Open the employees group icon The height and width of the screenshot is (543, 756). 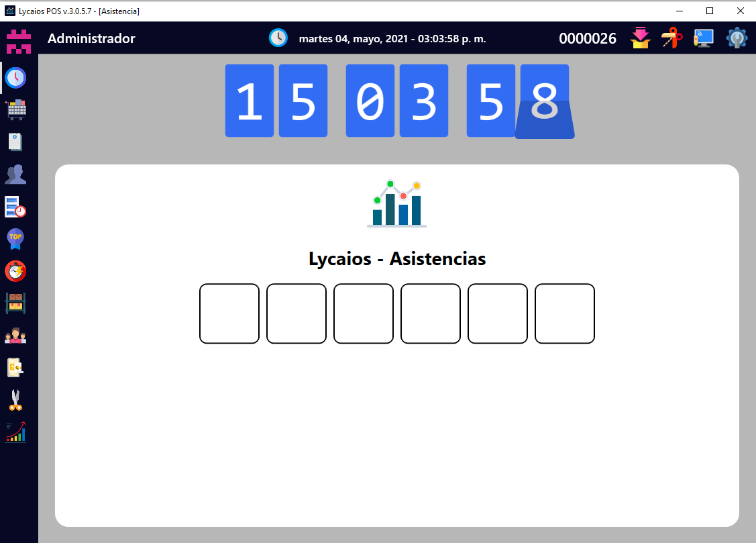coord(15,336)
